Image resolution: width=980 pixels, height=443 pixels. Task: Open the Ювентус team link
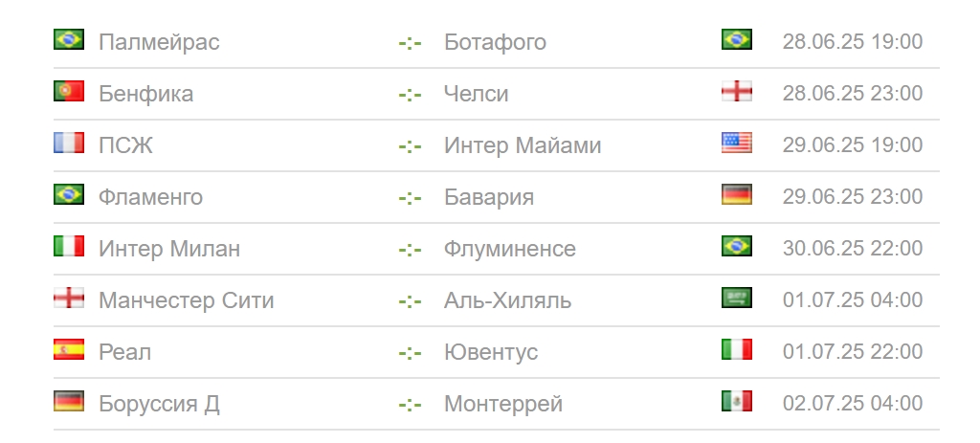[491, 352]
